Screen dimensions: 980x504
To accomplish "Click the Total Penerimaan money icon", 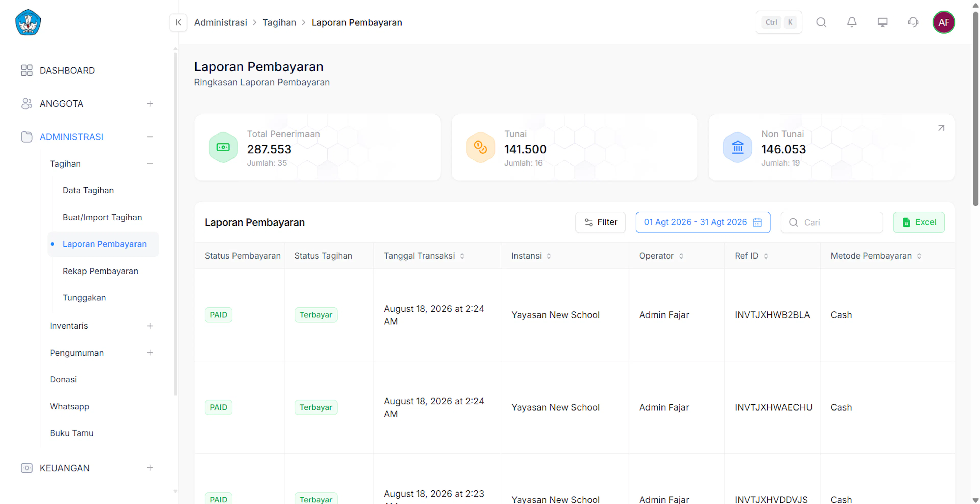I will (x=223, y=147).
